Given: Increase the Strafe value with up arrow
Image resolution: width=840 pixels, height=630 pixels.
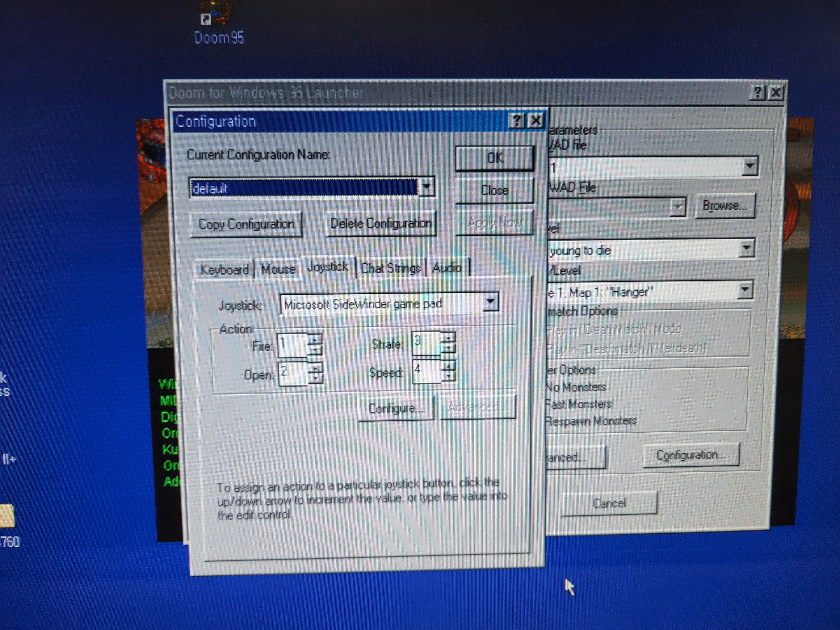Looking at the screenshot, I should pos(449,337).
